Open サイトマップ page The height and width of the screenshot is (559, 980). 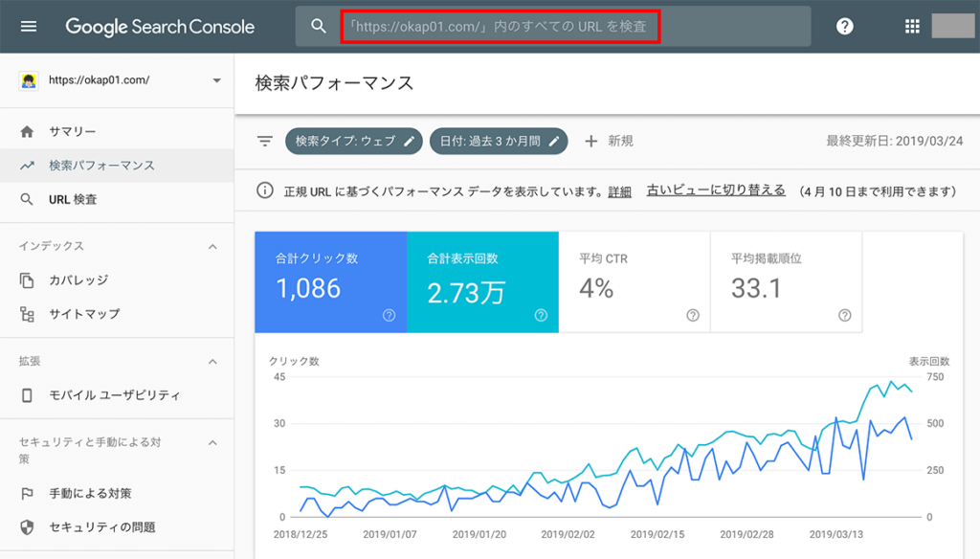point(117,314)
